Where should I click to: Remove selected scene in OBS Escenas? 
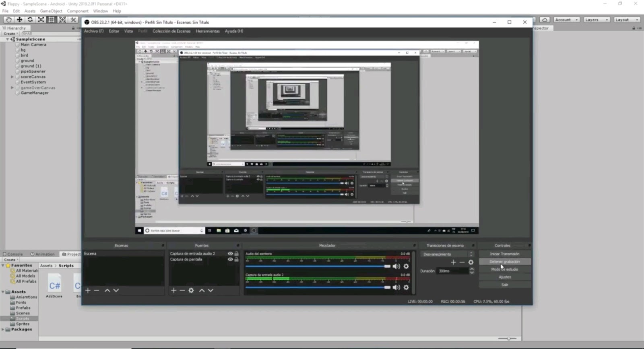click(97, 290)
